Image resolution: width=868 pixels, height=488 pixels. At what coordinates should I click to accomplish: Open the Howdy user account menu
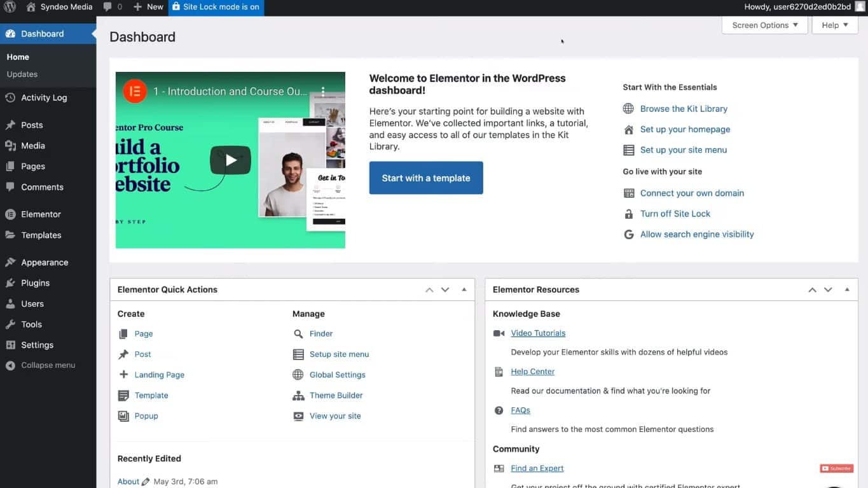[x=804, y=7]
